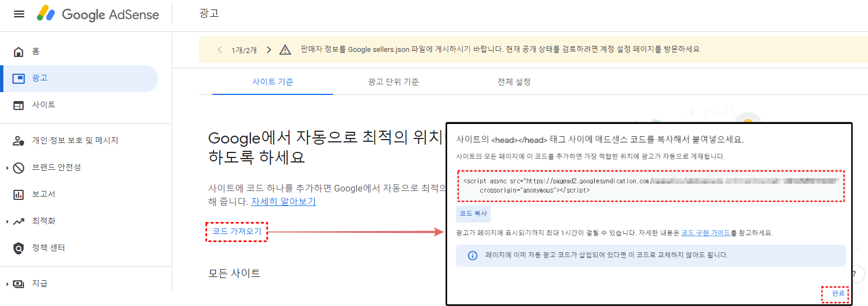868x306 pixels.
Task: Click the 광고 ads icon in sidebar
Action: pyautogui.click(x=18, y=78)
